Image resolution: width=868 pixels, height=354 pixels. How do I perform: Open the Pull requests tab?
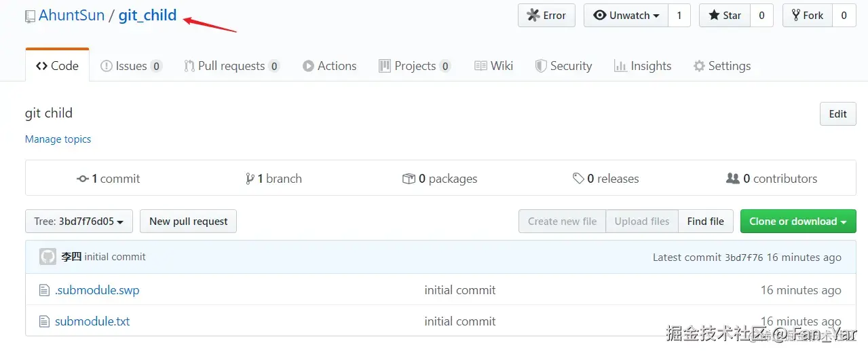[231, 66]
